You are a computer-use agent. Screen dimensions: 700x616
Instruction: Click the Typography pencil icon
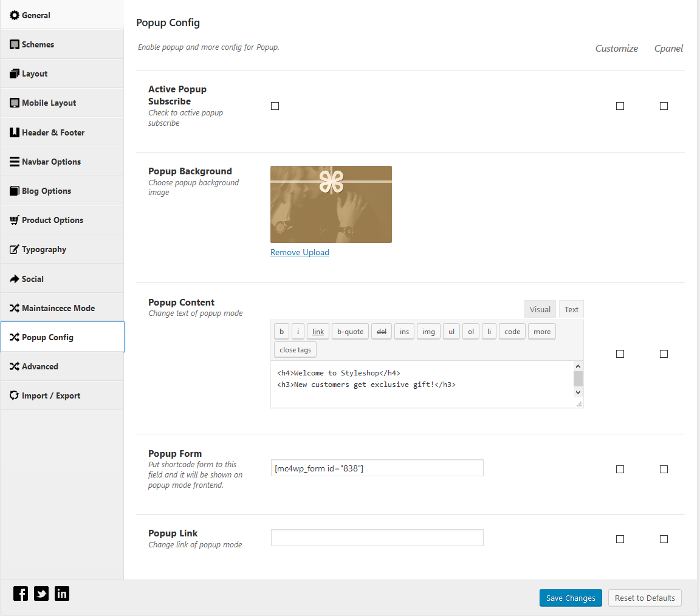pos(15,250)
